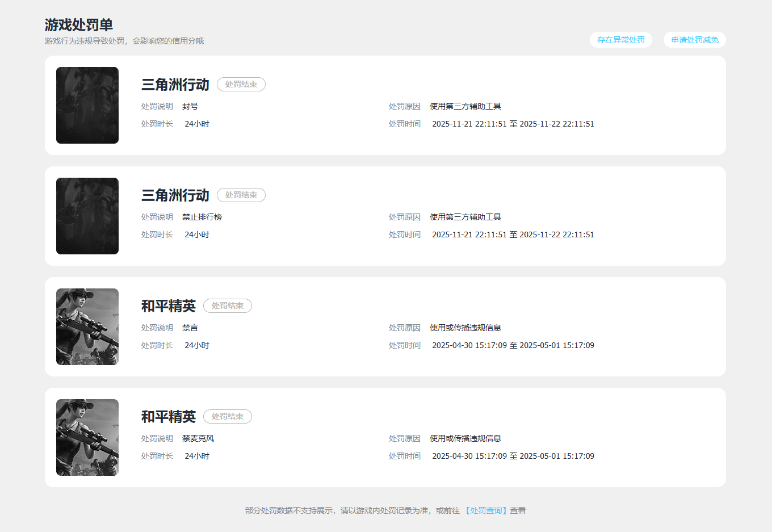Open the 申请处罚减免 request
Screen dimensions: 772x532
coord(695,40)
